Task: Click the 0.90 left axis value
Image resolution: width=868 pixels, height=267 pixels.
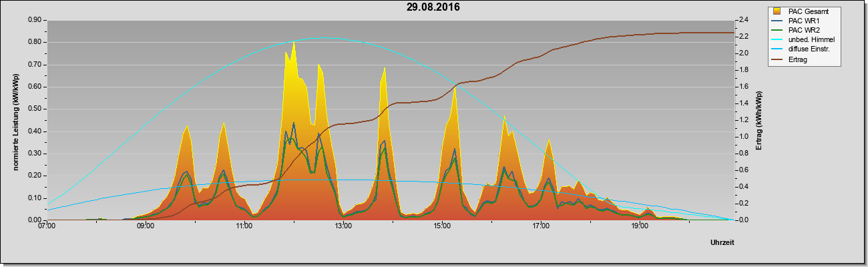Action: (33, 20)
